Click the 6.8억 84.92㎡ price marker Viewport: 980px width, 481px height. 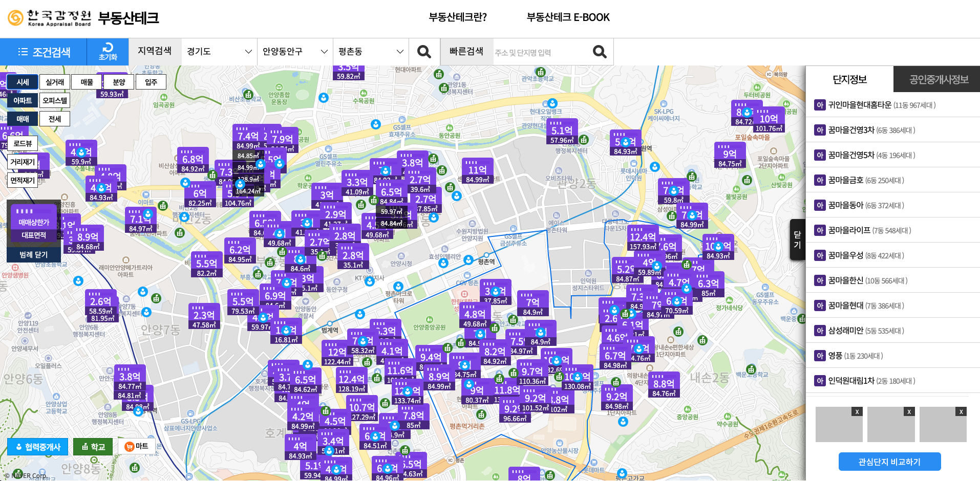coord(193,161)
